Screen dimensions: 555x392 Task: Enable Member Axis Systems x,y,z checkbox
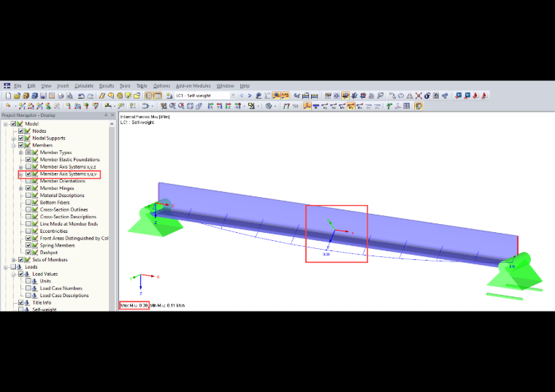click(x=28, y=166)
